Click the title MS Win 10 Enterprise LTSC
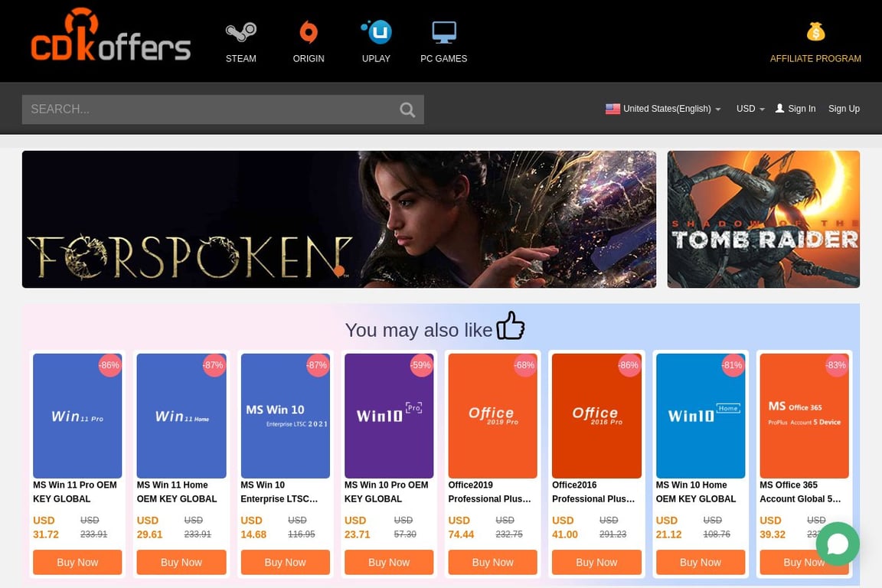This screenshot has height=588, width=882. 279,492
